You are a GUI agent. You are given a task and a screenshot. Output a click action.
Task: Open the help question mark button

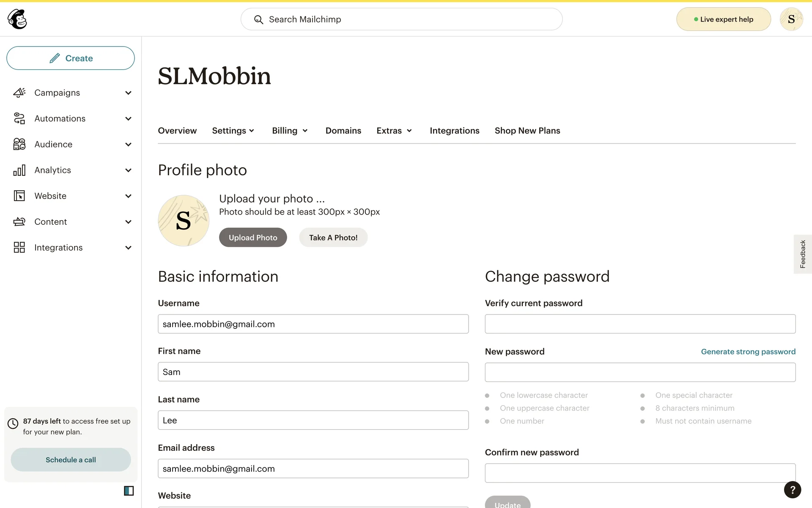click(792, 490)
